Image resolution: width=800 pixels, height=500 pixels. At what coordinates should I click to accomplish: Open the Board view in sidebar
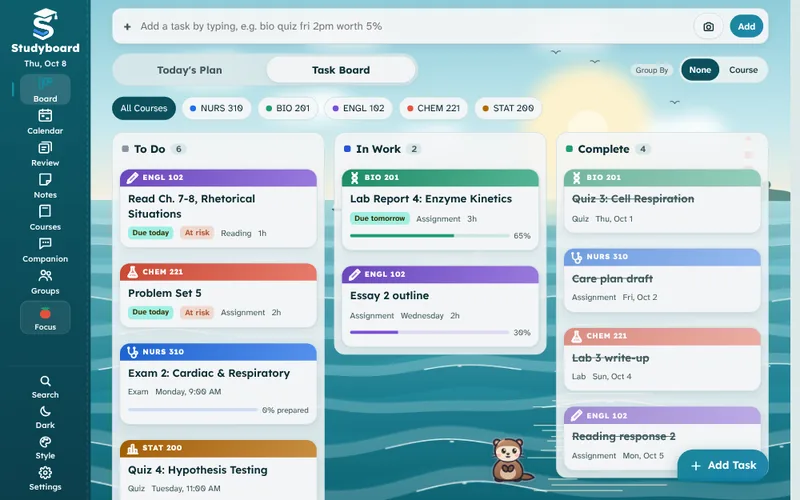[45, 89]
